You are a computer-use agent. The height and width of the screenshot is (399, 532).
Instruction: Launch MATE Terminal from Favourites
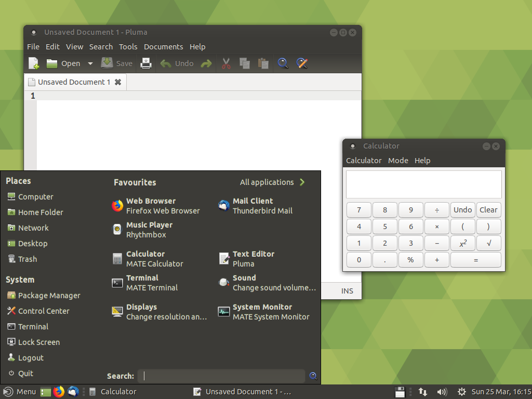pos(145,283)
